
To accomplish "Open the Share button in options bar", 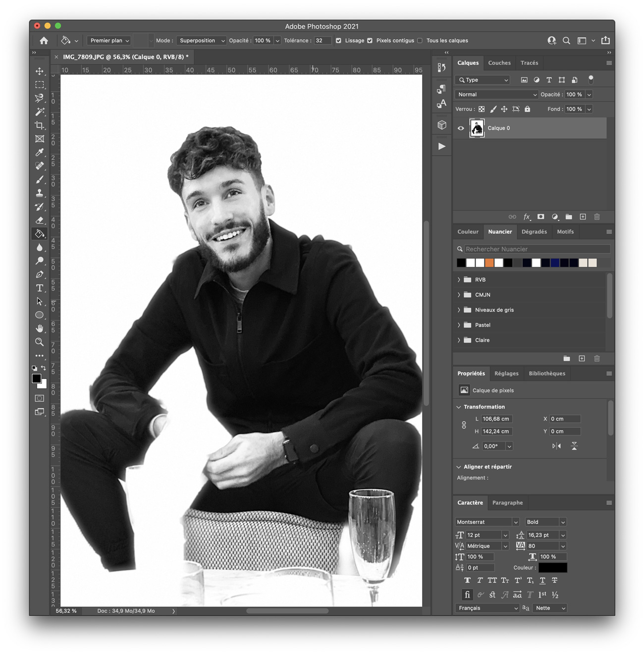I will click(x=605, y=41).
